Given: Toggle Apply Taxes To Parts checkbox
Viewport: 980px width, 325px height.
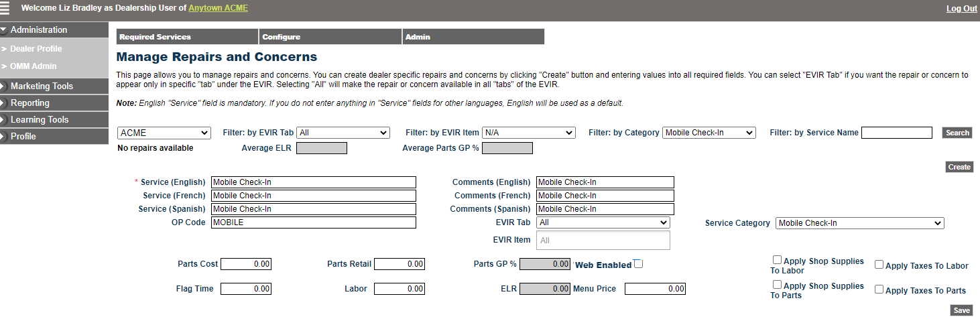Looking at the screenshot, I should coord(879,289).
